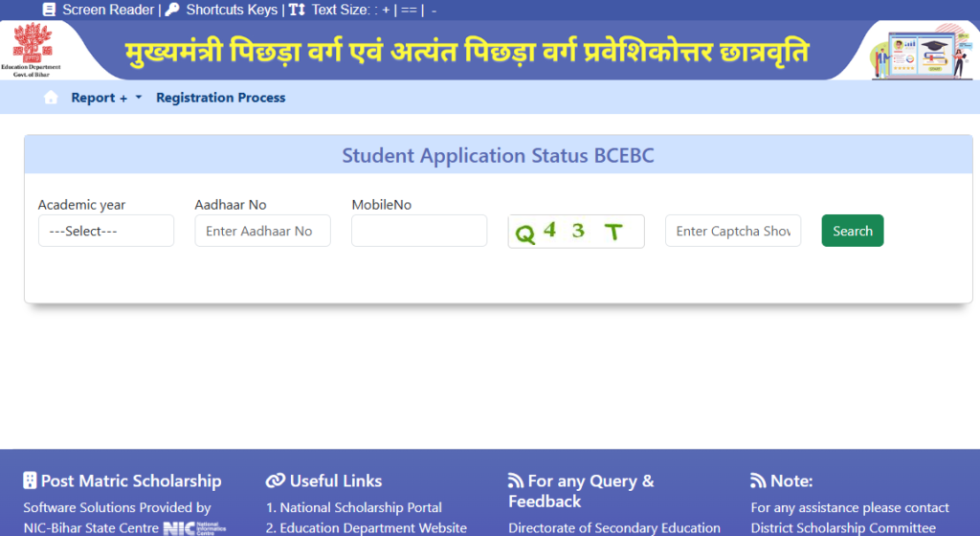Click the MobileNo text field
The height and width of the screenshot is (536, 980).
(x=419, y=231)
